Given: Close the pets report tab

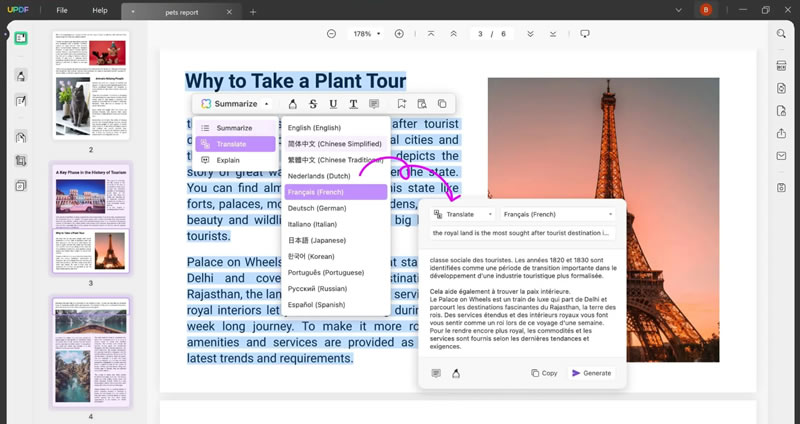Looking at the screenshot, I should [229, 12].
